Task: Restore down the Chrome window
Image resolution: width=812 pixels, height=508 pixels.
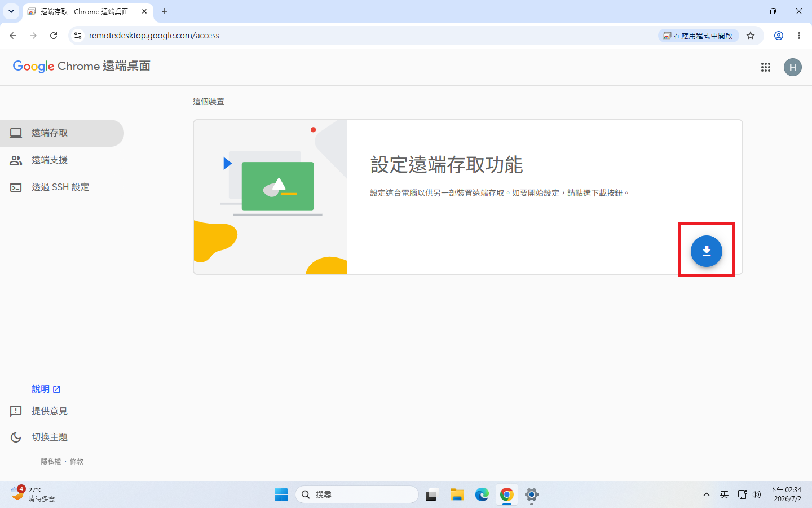Action: tap(773, 11)
